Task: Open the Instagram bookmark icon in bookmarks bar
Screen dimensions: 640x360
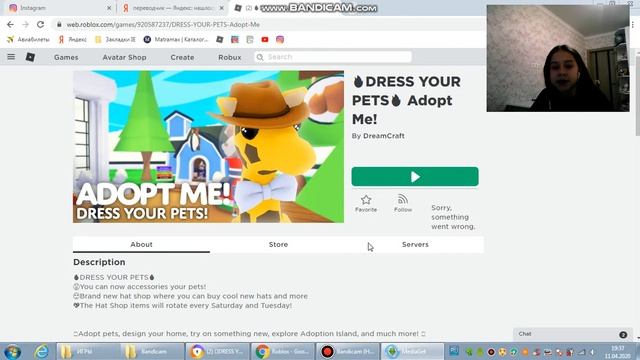Action: pos(280,40)
